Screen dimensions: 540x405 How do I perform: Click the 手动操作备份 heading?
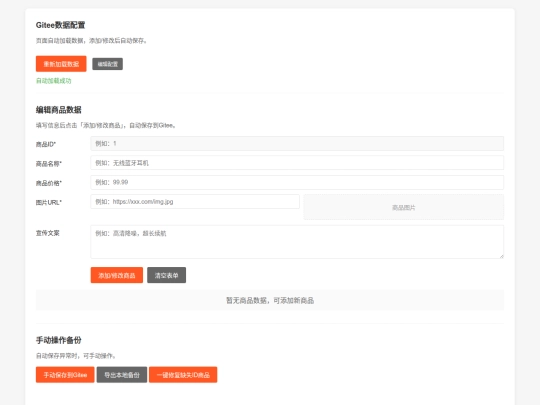point(59,340)
